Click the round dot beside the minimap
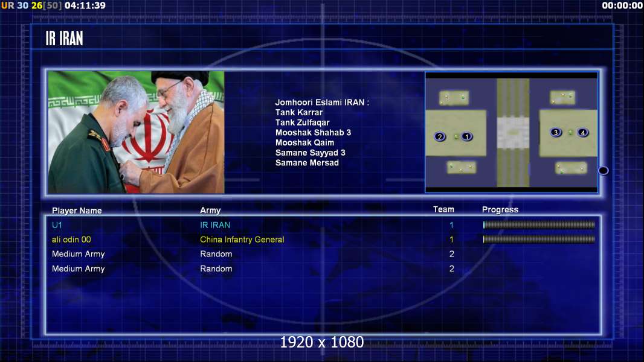This screenshot has width=644, height=362. [604, 171]
